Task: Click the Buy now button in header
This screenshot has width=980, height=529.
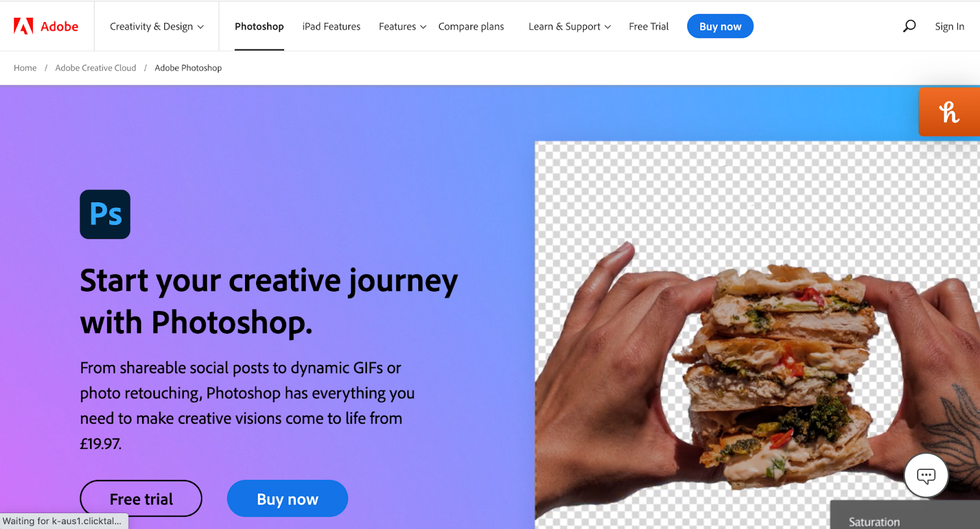Action: pos(720,26)
